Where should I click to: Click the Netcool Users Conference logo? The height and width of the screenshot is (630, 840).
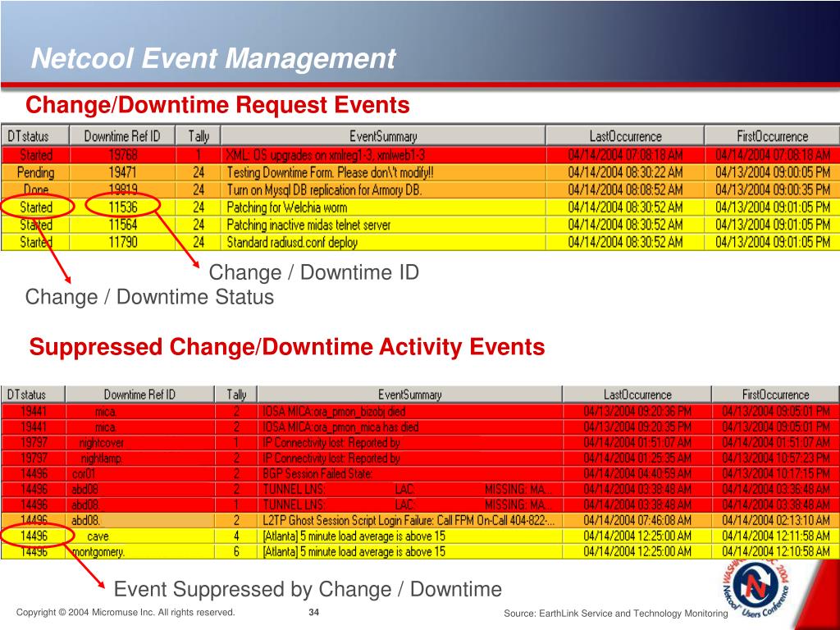pos(757,587)
